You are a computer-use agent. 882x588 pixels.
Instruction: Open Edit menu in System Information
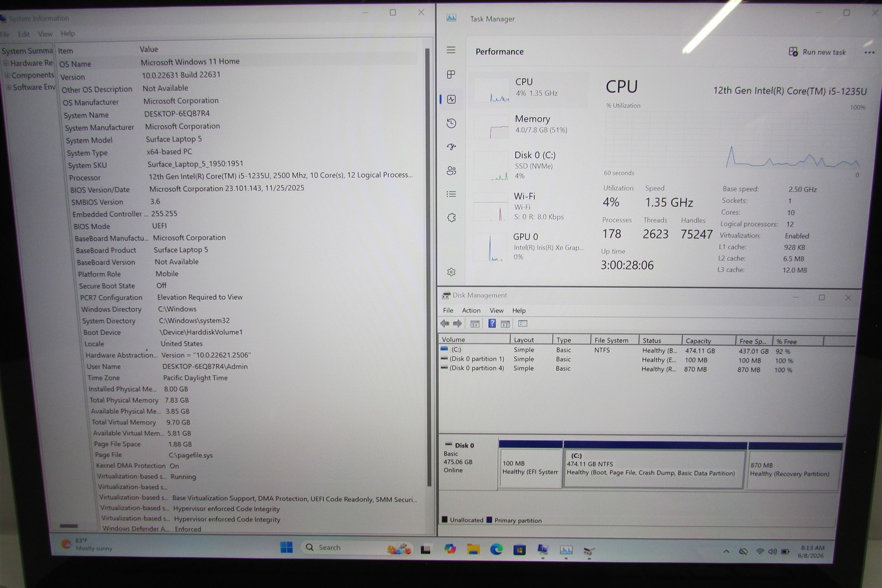point(24,34)
